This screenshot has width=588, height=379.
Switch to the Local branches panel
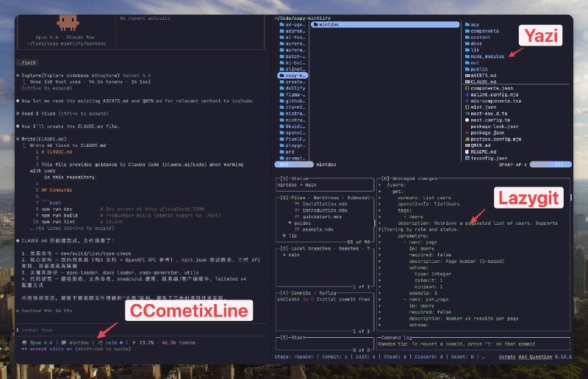point(303,249)
